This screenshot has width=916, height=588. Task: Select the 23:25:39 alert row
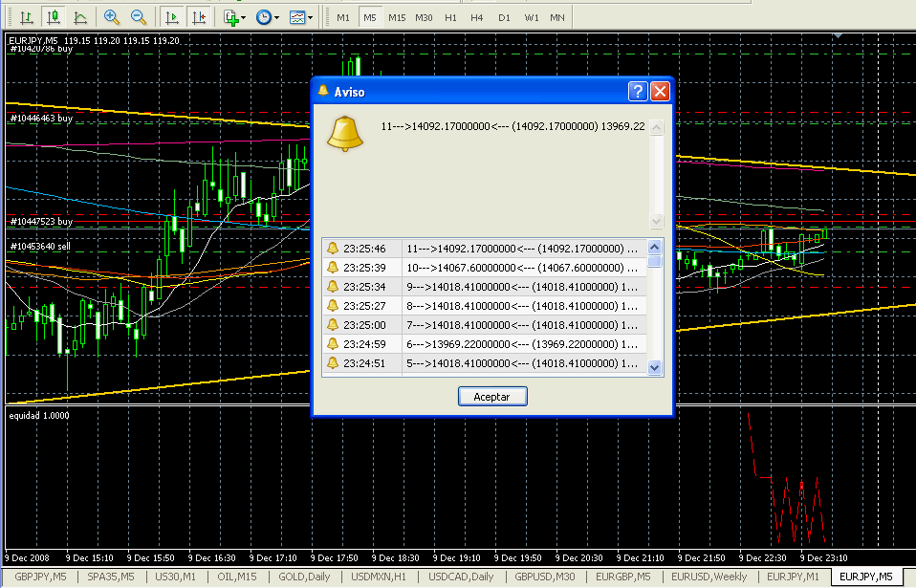click(x=484, y=268)
